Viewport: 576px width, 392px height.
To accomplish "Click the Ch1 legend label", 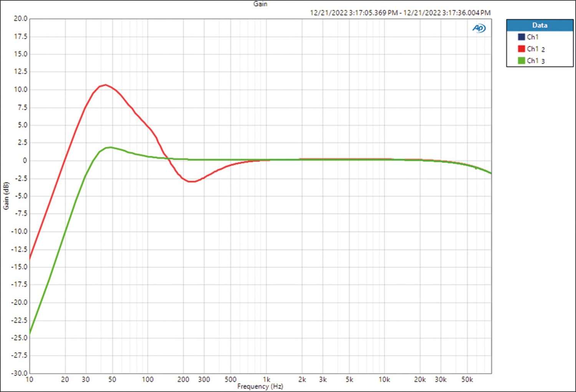I will (533, 37).
